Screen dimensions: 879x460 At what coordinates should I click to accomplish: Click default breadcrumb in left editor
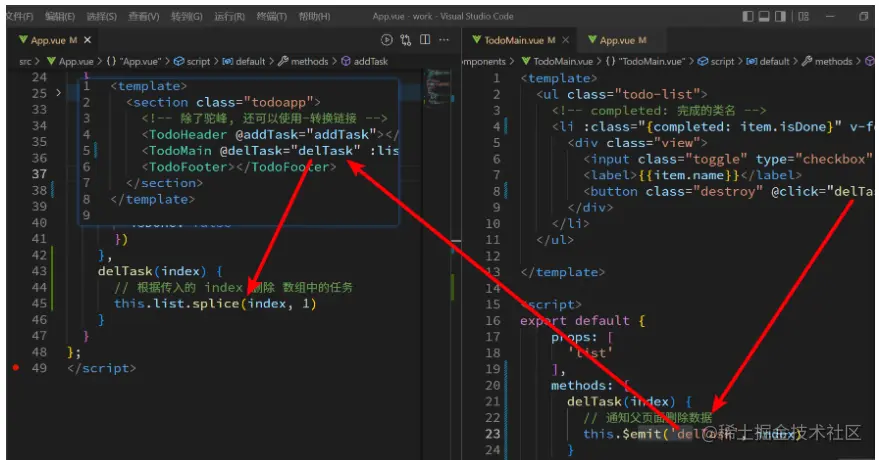coord(244,61)
